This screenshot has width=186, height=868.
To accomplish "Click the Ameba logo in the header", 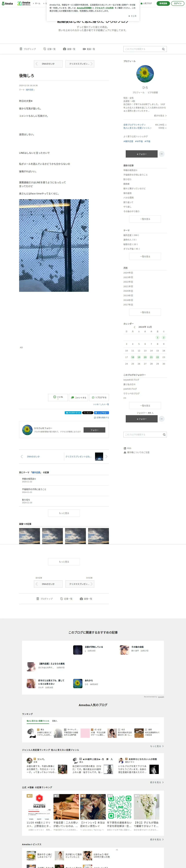I will 7,3.
